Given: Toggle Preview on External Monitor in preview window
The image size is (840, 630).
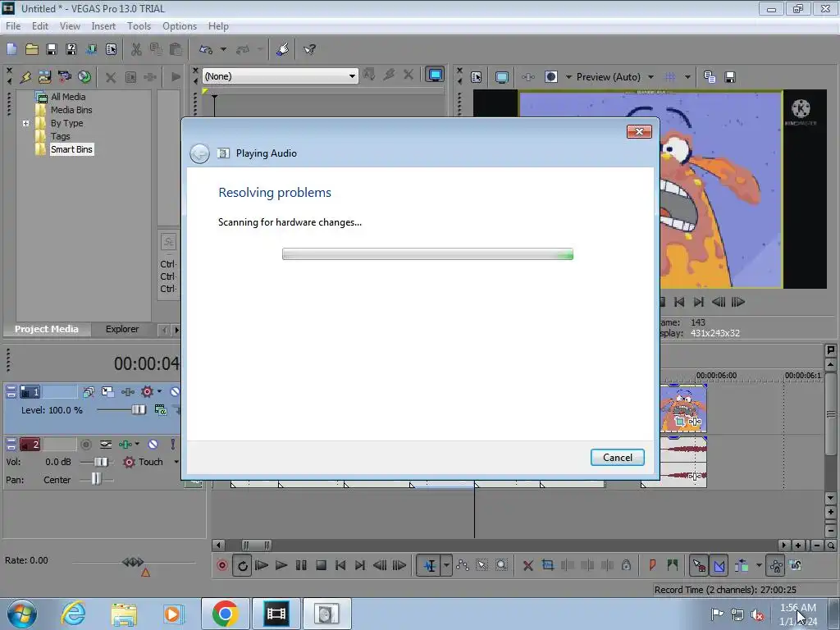Looking at the screenshot, I should (x=502, y=77).
